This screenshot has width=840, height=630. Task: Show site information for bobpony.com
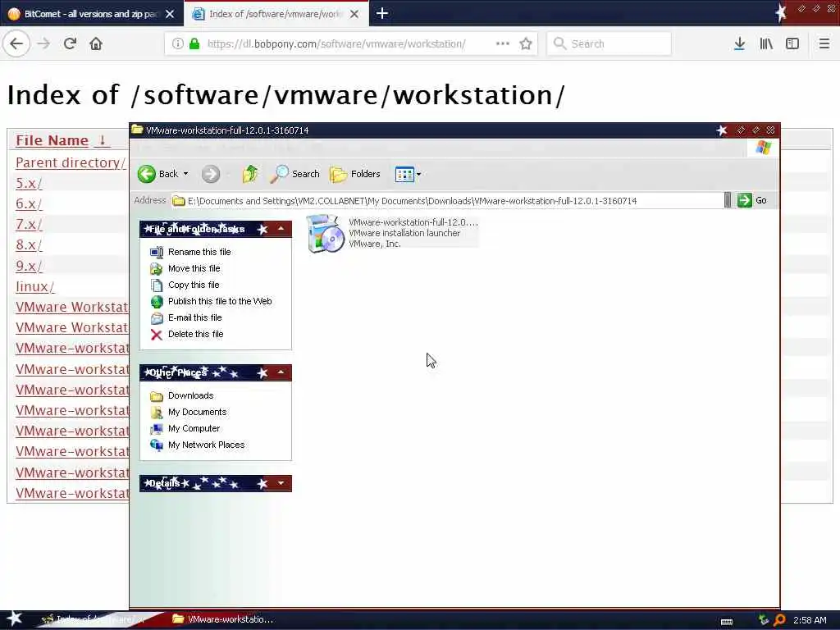[177, 43]
